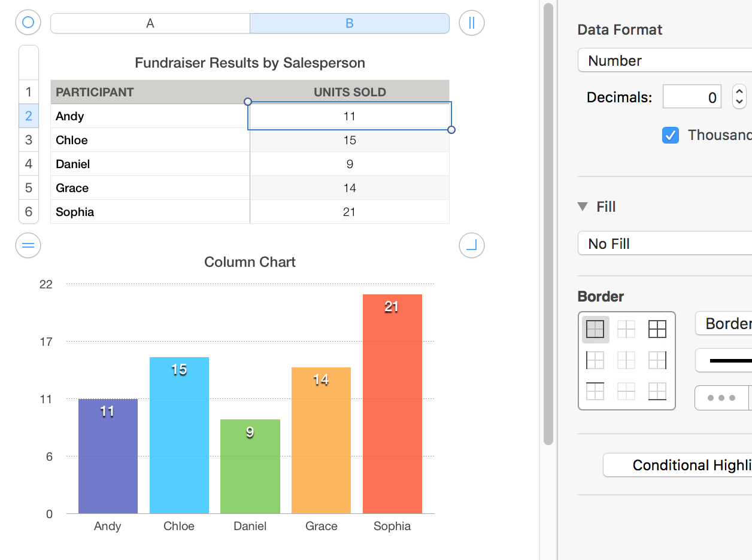Screen dimensions: 752x560
Task: Choose the all borders option
Action: [x=657, y=329]
